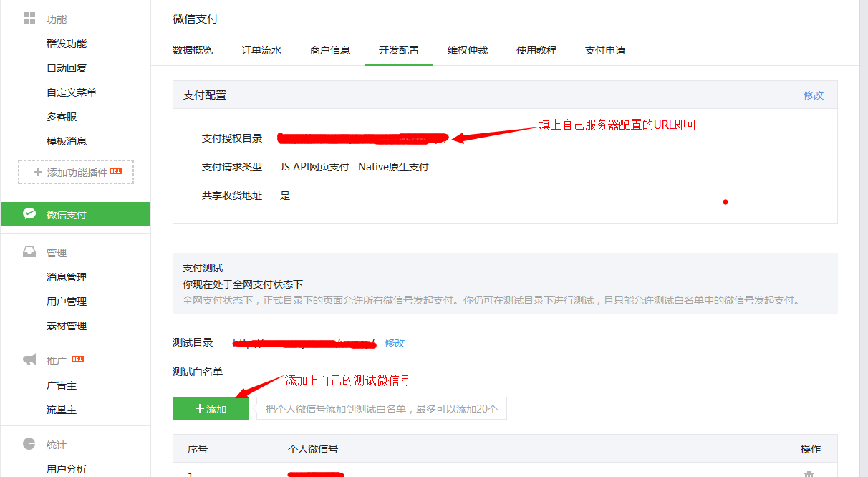Switch to the 使用教程 tab
The image size is (868, 477).
(x=536, y=50)
